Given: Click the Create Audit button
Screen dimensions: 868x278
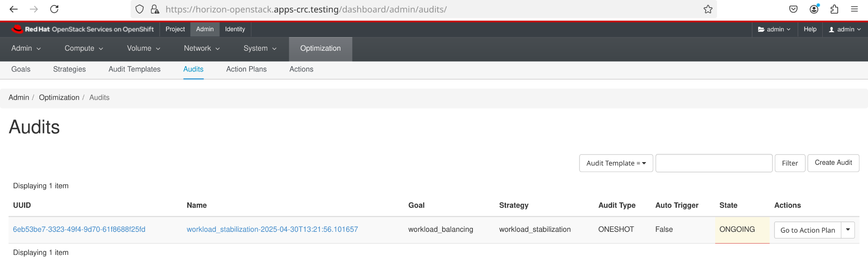Looking at the screenshot, I should pyautogui.click(x=833, y=163).
